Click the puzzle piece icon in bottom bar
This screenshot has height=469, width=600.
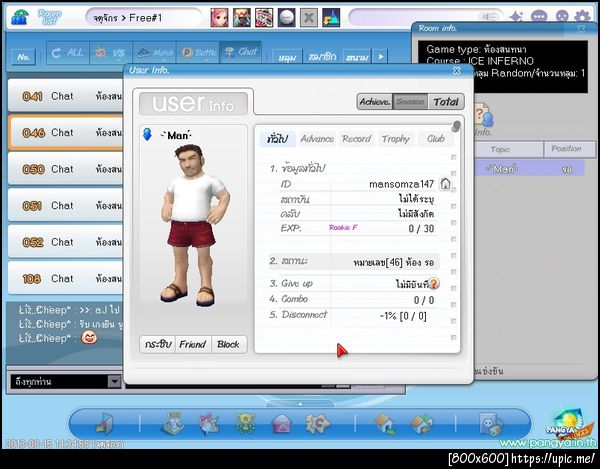tap(317, 423)
